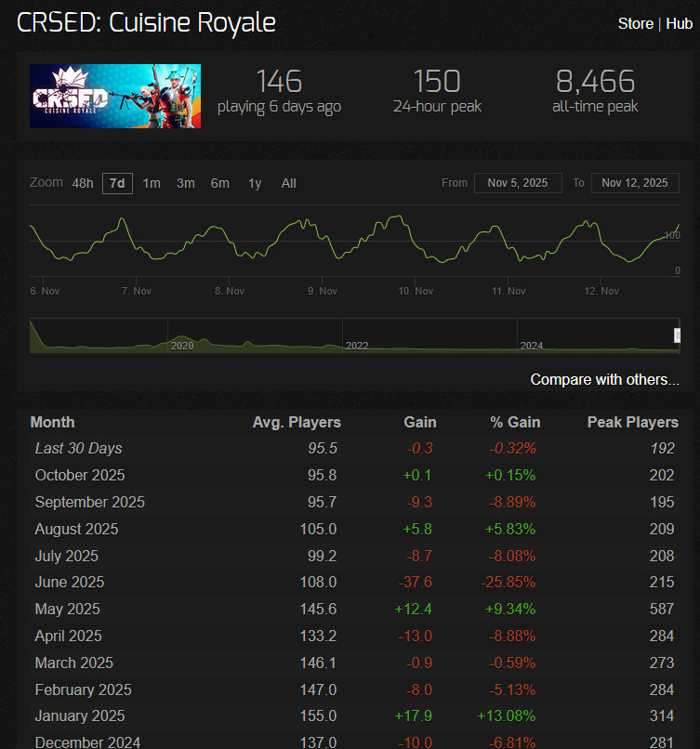The width and height of the screenshot is (700, 749).
Task: Switch chart zoom to 1m
Action: (x=152, y=183)
